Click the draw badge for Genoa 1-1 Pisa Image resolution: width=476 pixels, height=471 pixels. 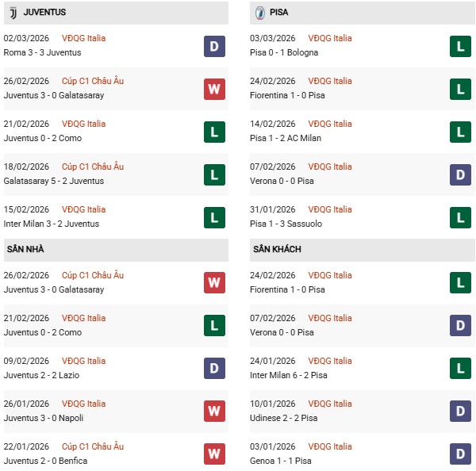click(x=461, y=454)
